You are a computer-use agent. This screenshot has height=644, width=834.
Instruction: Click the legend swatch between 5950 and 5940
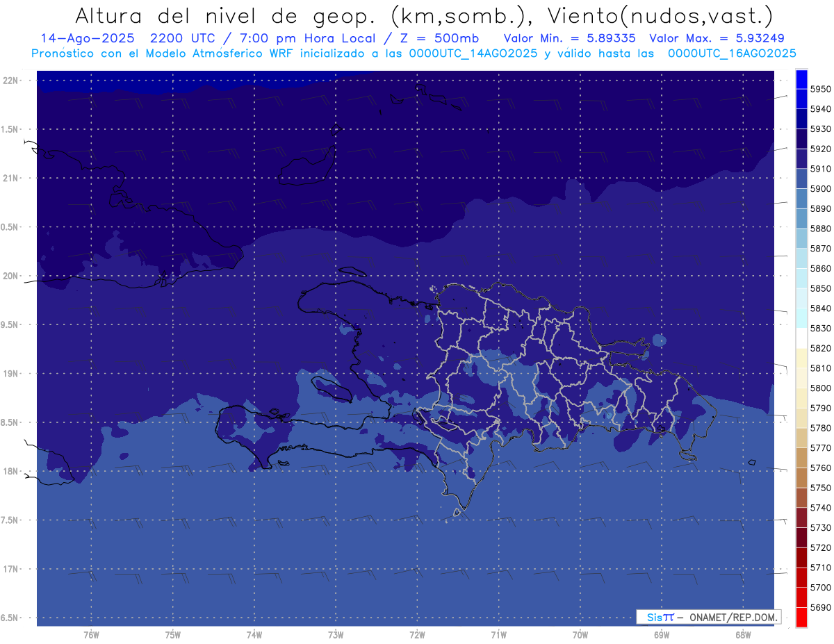[801, 99]
